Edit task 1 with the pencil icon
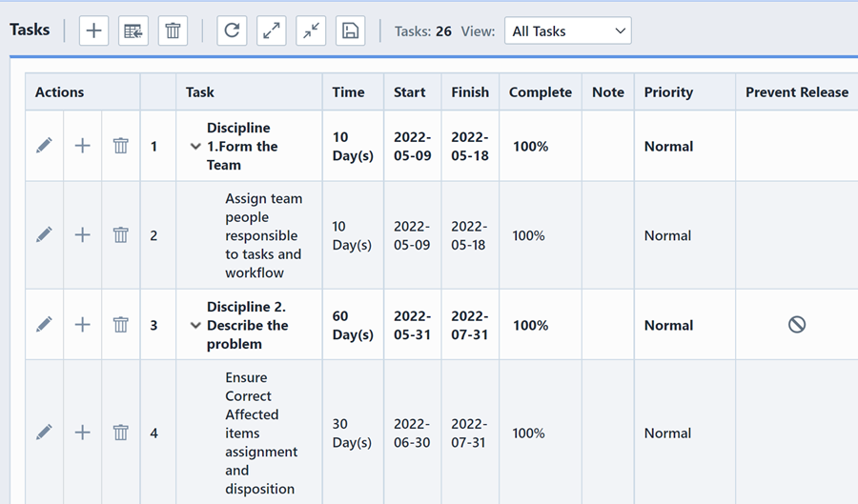 pyautogui.click(x=44, y=146)
